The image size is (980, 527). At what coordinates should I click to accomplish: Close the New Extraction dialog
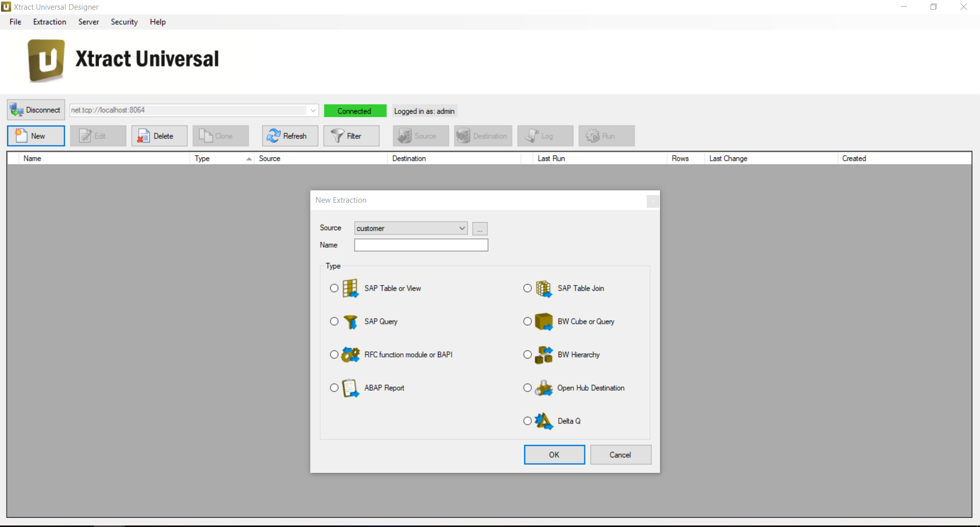coord(653,201)
